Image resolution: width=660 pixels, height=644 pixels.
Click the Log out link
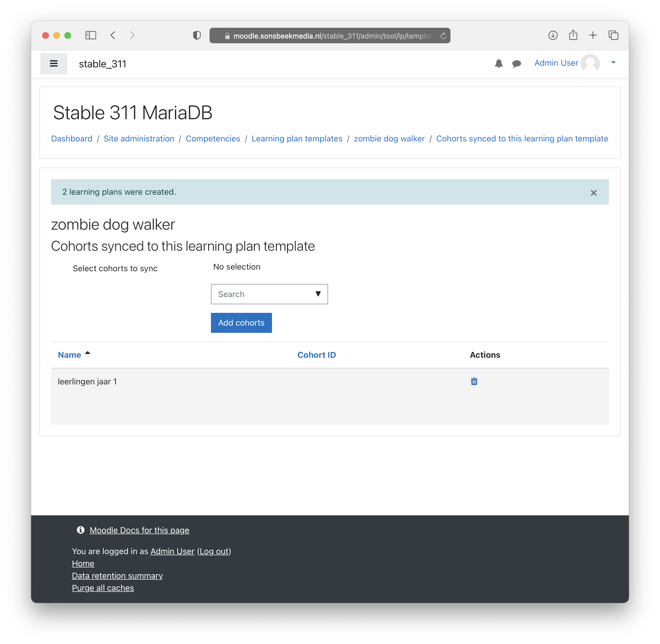point(214,551)
